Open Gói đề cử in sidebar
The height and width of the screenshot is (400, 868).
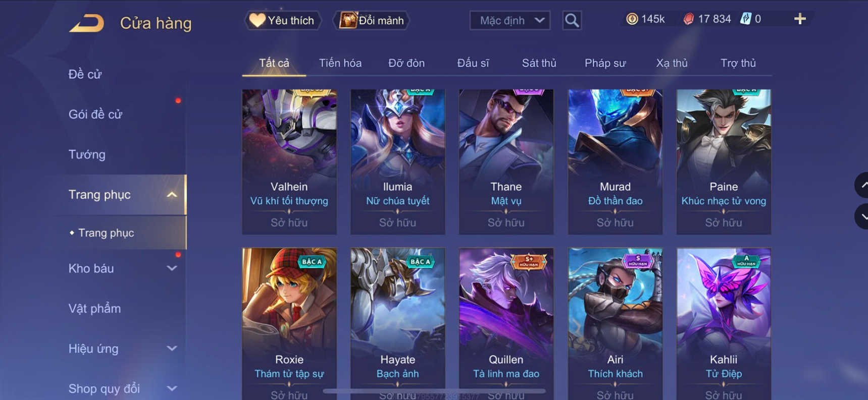(95, 115)
